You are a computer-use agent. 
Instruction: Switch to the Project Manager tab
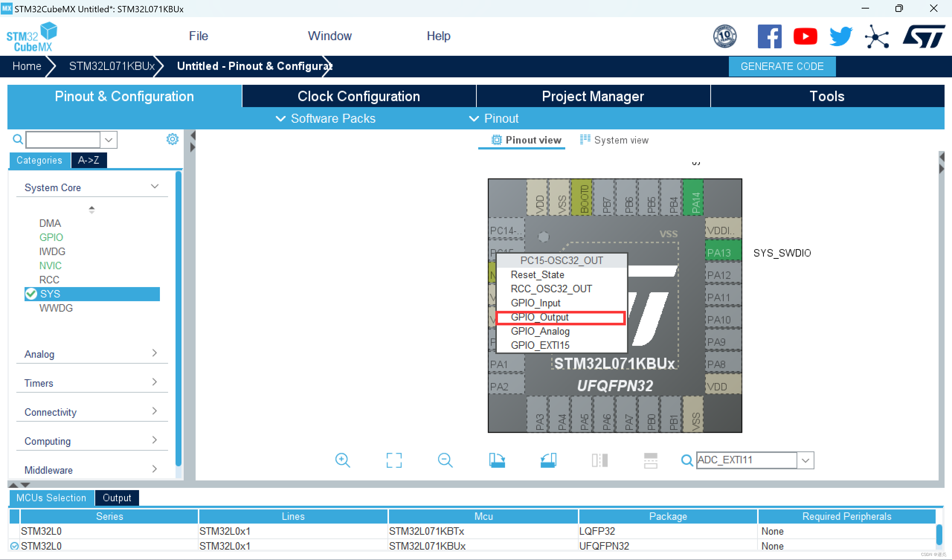click(593, 96)
